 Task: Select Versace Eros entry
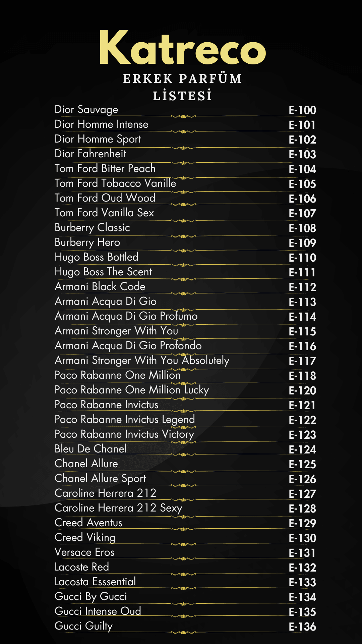pos(84,552)
